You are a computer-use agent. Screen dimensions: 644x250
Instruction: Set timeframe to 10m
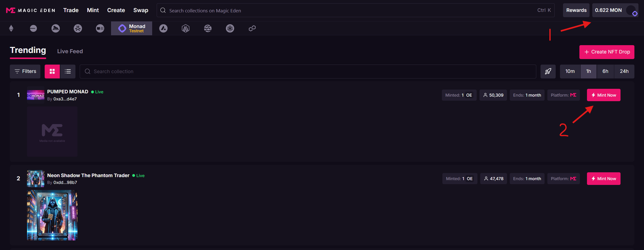[x=570, y=71]
